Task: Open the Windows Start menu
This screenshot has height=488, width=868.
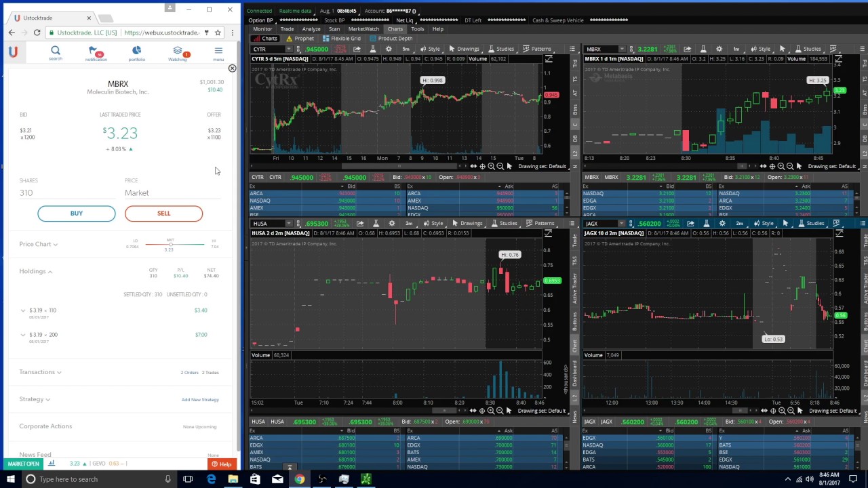Action: [10, 479]
